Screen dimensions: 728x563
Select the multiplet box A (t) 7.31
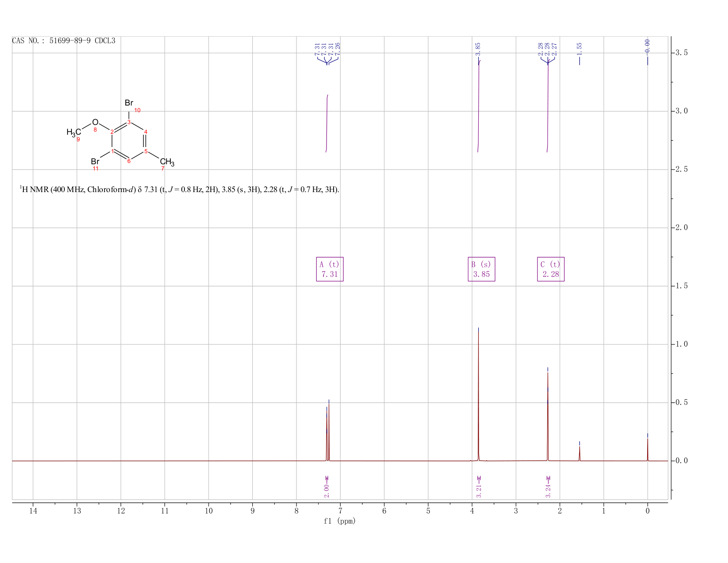point(330,269)
